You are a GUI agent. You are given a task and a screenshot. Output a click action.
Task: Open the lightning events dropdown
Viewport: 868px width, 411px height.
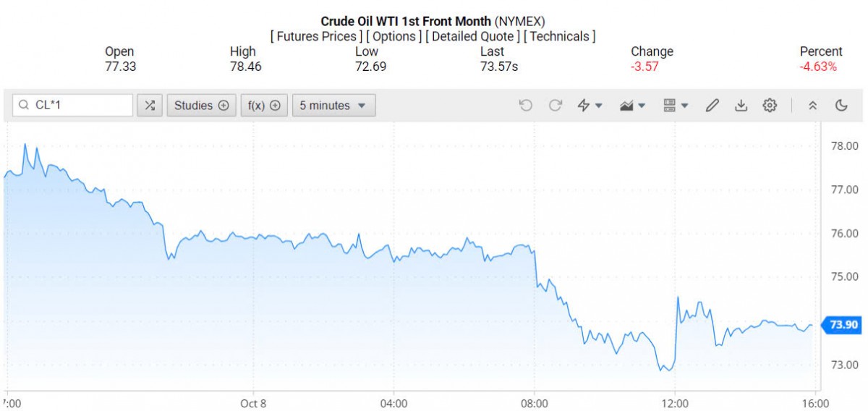tap(590, 106)
